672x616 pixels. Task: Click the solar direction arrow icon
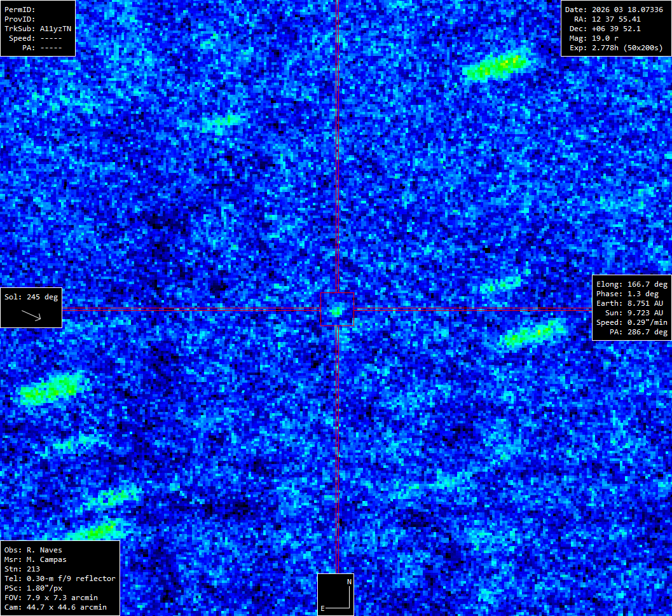[31, 315]
